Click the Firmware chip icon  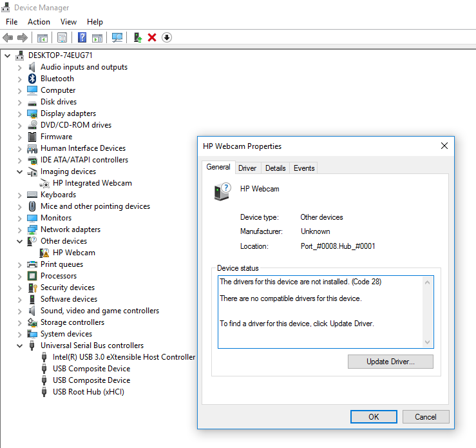click(x=32, y=137)
